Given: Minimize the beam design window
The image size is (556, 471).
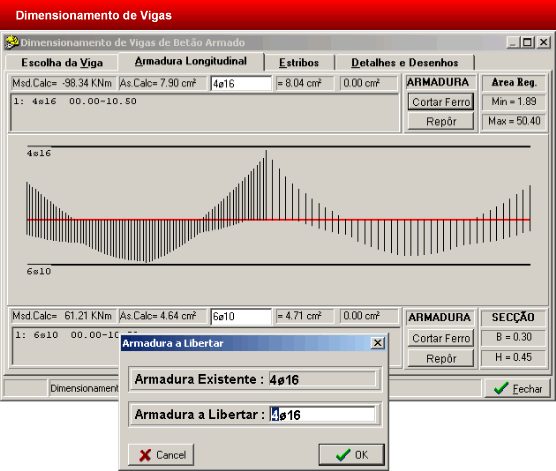Looking at the screenshot, I should [x=513, y=43].
